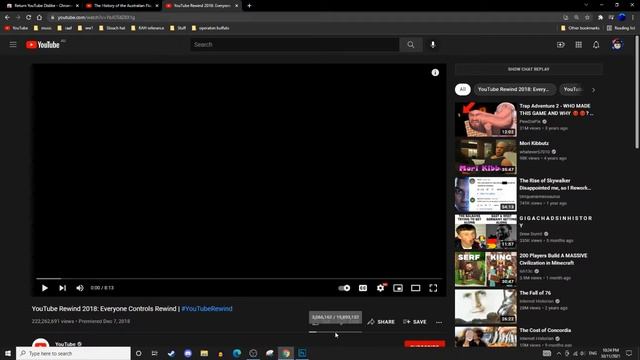The image size is (640, 360).
Task: Open the Extensions puzzle icon
Action: tap(600, 18)
